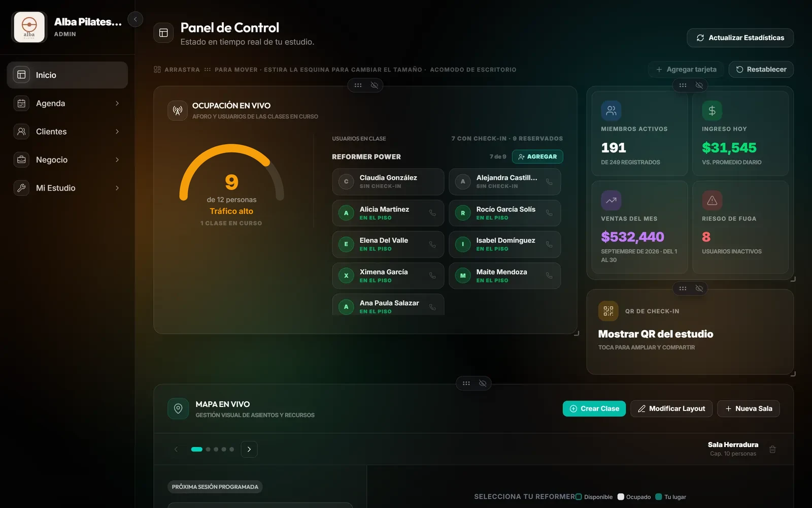Open the Clientes section

[67, 132]
